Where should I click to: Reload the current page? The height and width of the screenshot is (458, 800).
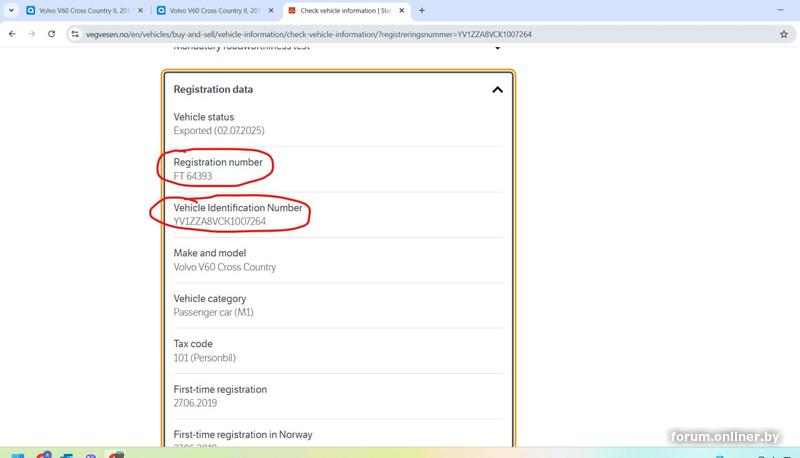52,34
